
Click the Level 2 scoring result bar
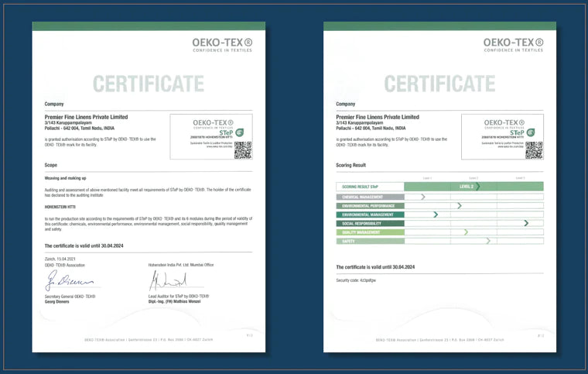pos(473,187)
